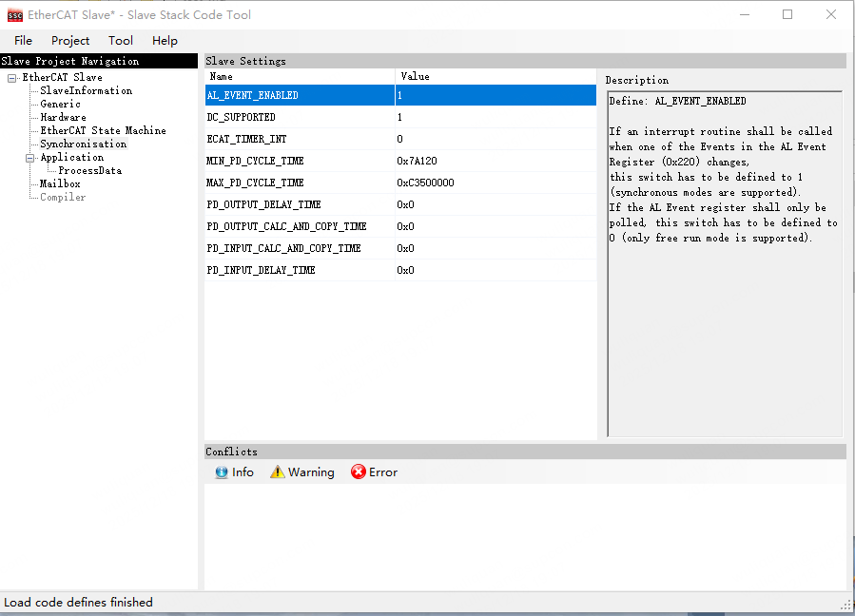Select the PD_INPUT_CALC_AND_COPY_TIME row
The width and height of the screenshot is (855, 616).
(400, 248)
